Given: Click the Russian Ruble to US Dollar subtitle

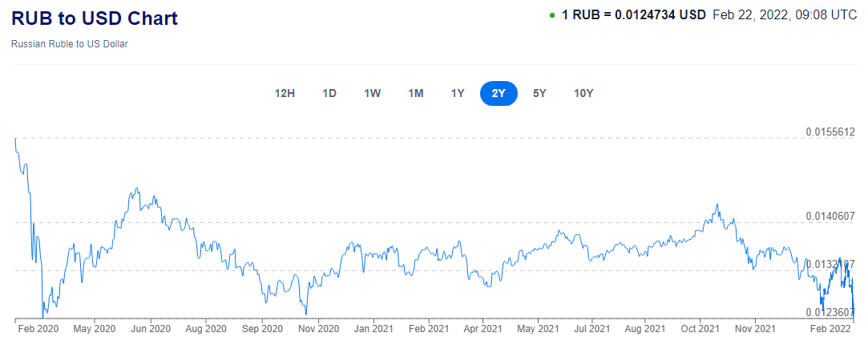Looking at the screenshot, I should point(70,44).
